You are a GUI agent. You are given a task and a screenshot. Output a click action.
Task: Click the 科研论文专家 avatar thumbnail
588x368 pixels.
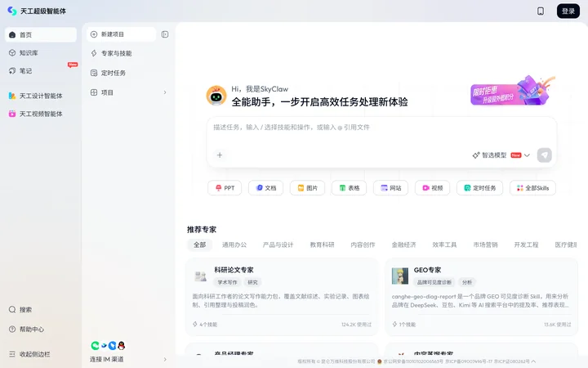click(201, 276)
